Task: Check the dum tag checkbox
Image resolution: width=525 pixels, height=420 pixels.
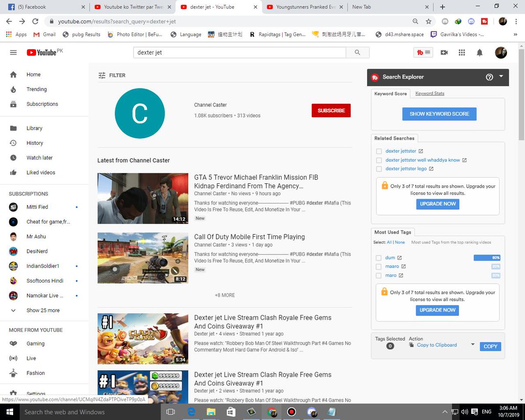Action: 379,258
